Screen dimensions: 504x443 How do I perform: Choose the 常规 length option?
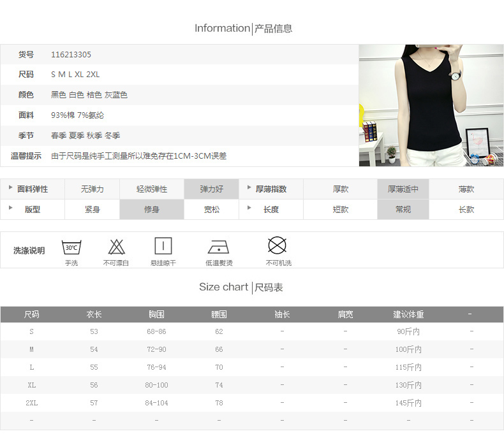click(403, 209)
